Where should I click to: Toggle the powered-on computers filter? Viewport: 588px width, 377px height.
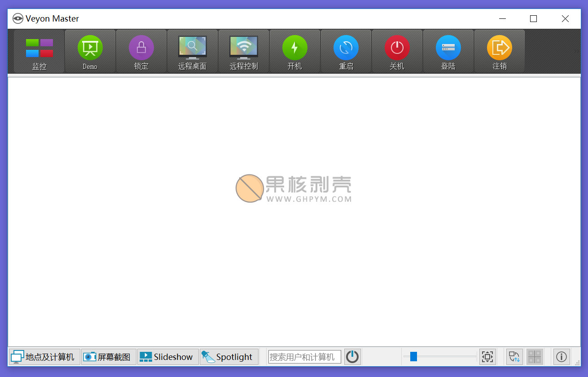pos(352,357)
